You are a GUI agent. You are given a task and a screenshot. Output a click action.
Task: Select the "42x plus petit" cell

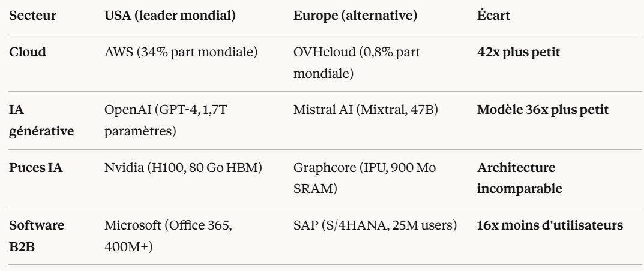click(x=519, y=52)
